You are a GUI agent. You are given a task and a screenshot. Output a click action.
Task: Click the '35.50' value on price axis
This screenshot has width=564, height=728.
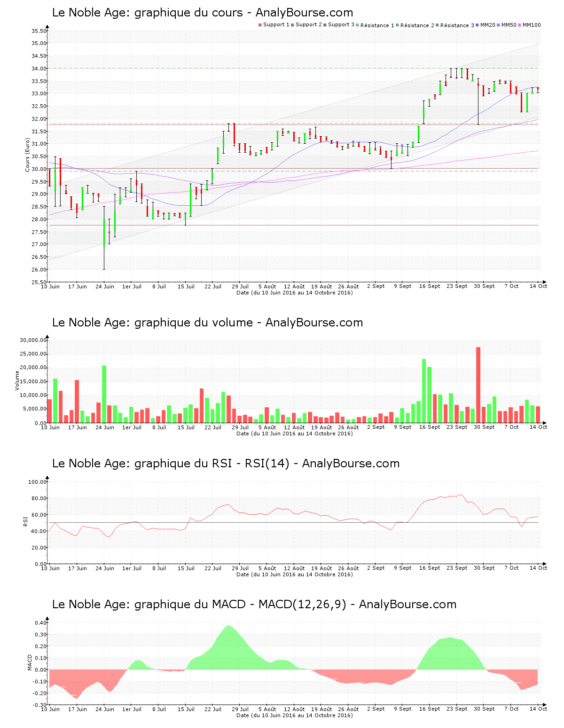pyautogui.click(x=39, y=31)
